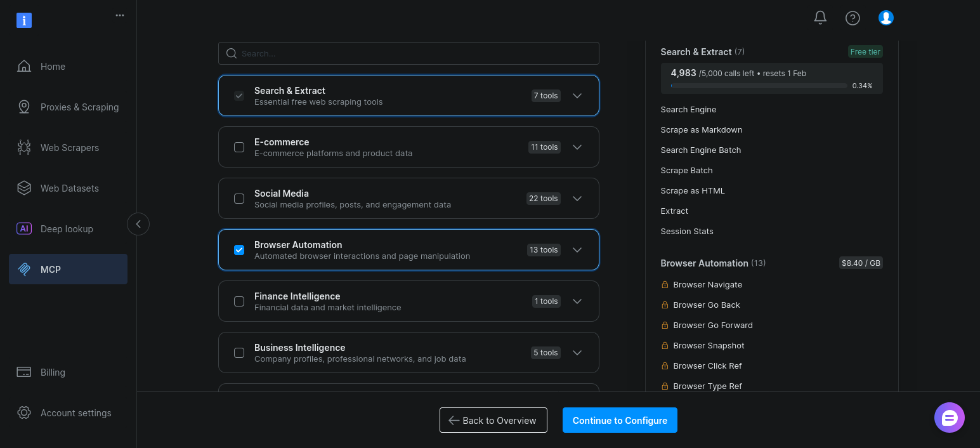Select Proxies & Scraping in the sidebar
980x448 pixels.
[80, 107]
